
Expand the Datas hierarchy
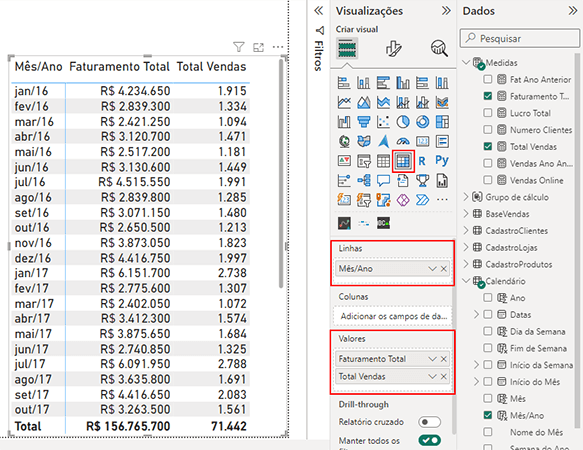[x=476, y=315]
